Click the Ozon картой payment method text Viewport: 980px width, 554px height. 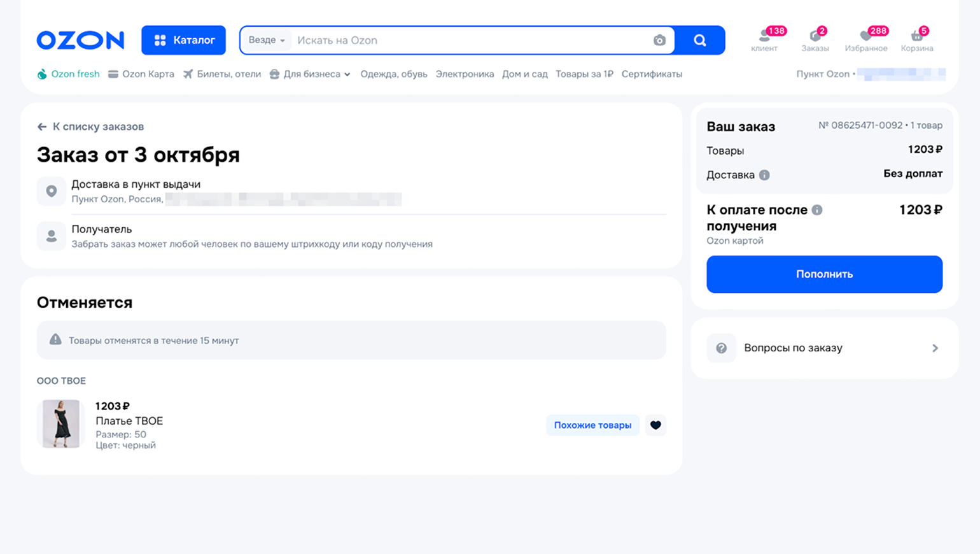735,241
